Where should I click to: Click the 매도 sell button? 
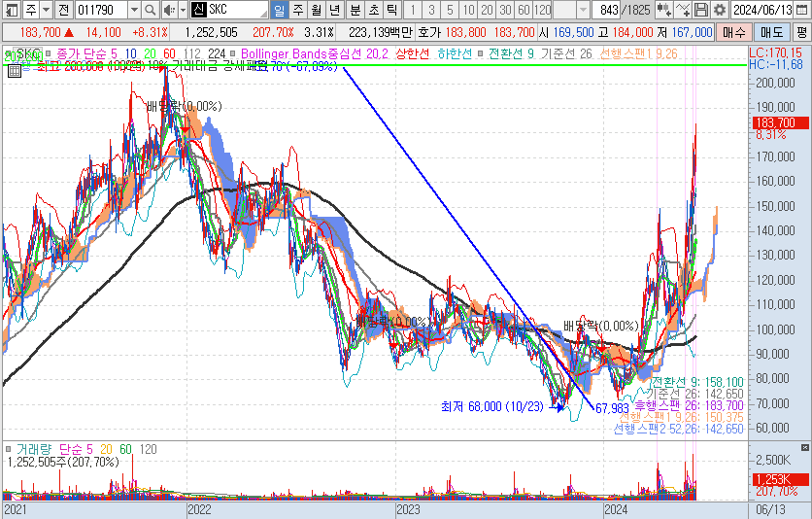[771, 33]
